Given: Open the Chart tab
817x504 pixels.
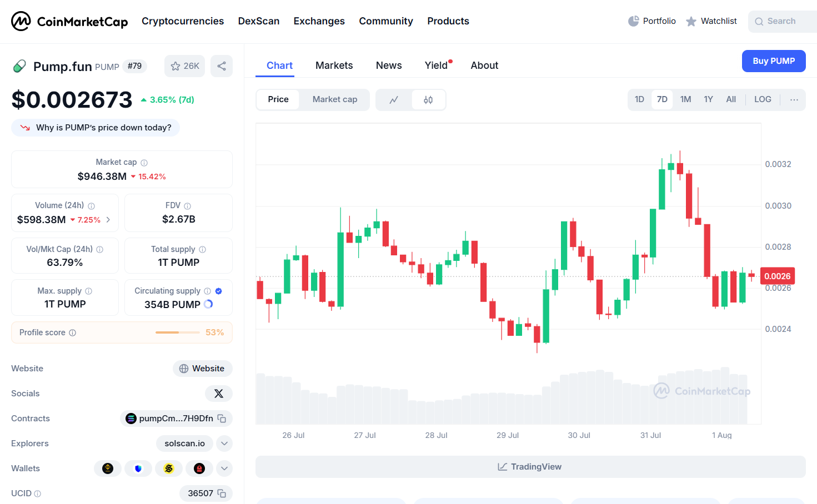Looking at the screenshot, I should click(x=279, y=65).
